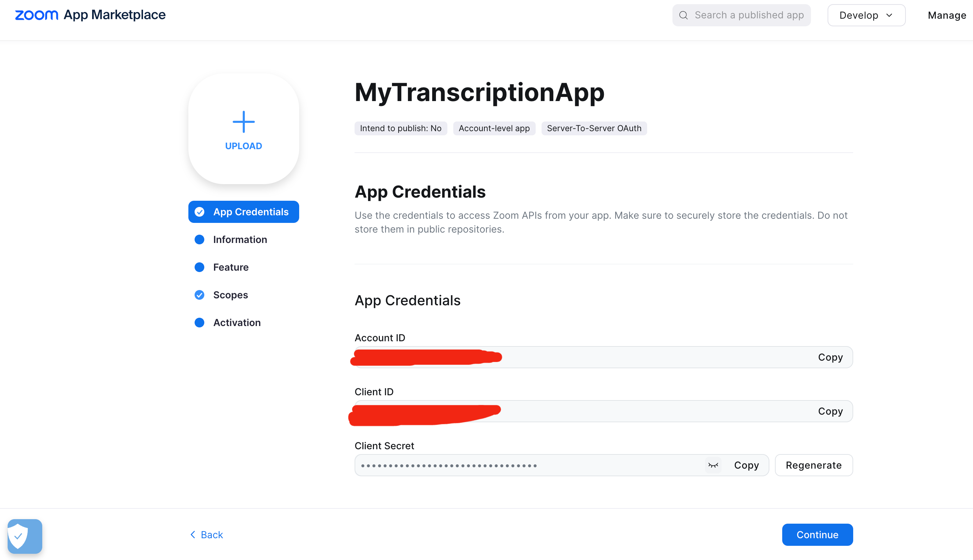
Task: Open the Scopes section
Action: click(x=231, y=295)
